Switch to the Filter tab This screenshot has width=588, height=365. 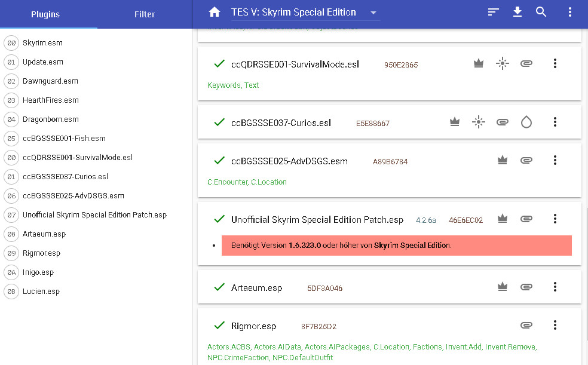tap(145, 14)
